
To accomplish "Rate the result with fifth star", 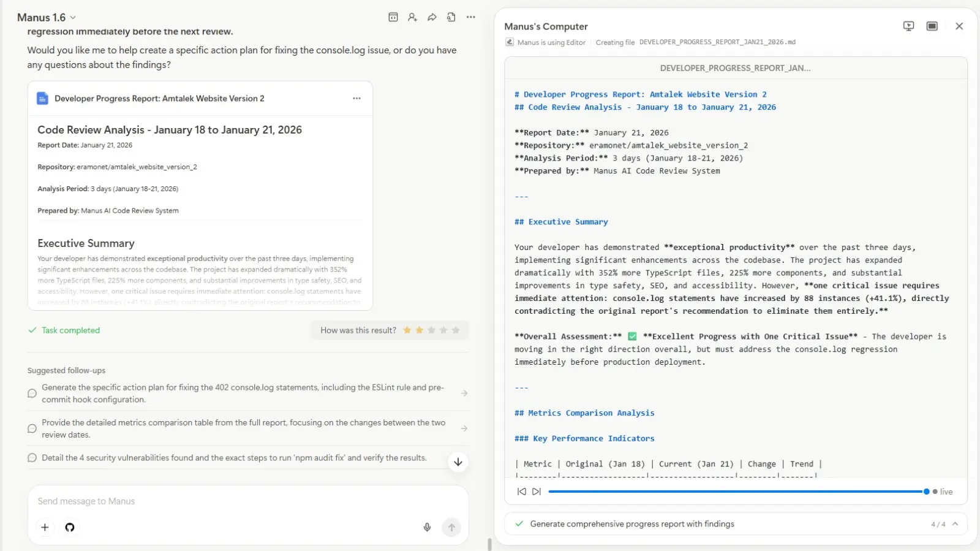I will 456,330.
